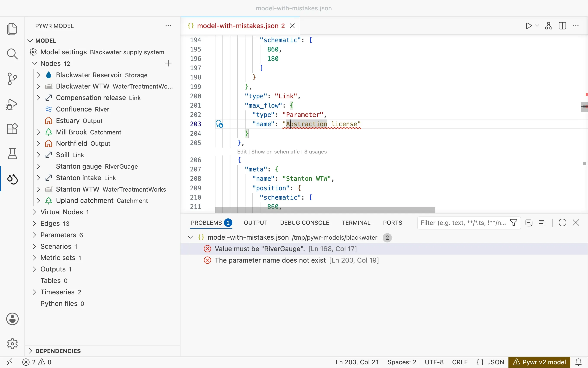This screenshot has height=368, width=588.
Task: Select the 'parameter name does not exist' error
Action: [x=384, y=260]
